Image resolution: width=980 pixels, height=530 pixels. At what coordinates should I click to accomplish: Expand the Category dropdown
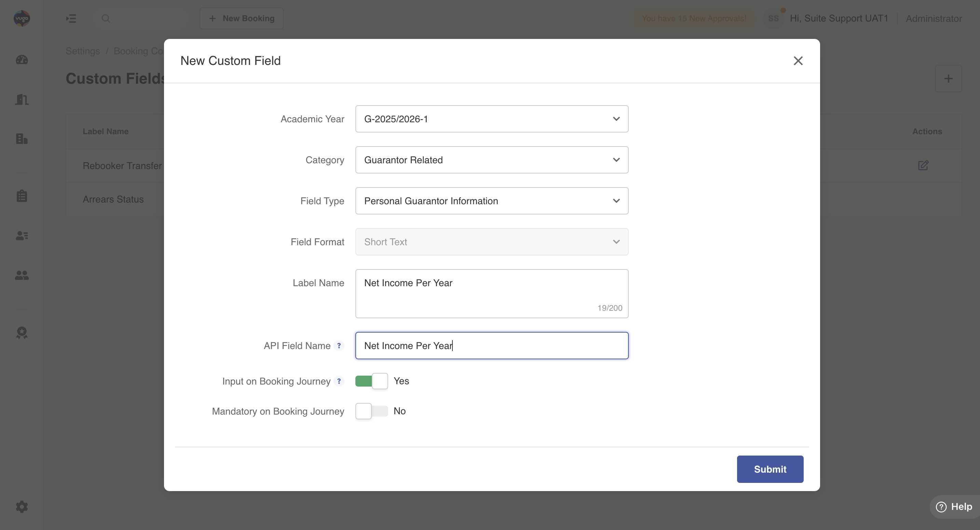[491, 160]
